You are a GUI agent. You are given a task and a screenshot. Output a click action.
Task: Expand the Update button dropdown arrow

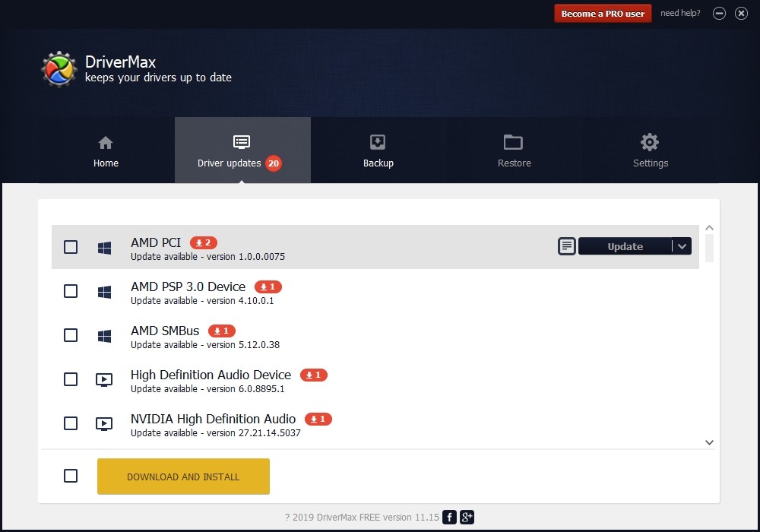(682, 246)
